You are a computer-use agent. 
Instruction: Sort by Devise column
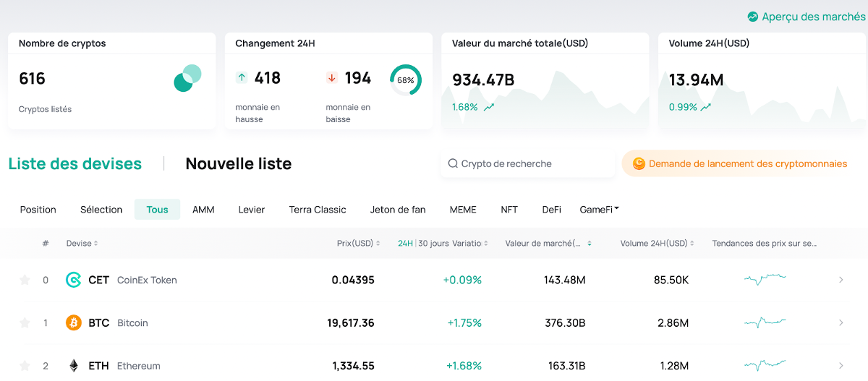coord(82,244)
